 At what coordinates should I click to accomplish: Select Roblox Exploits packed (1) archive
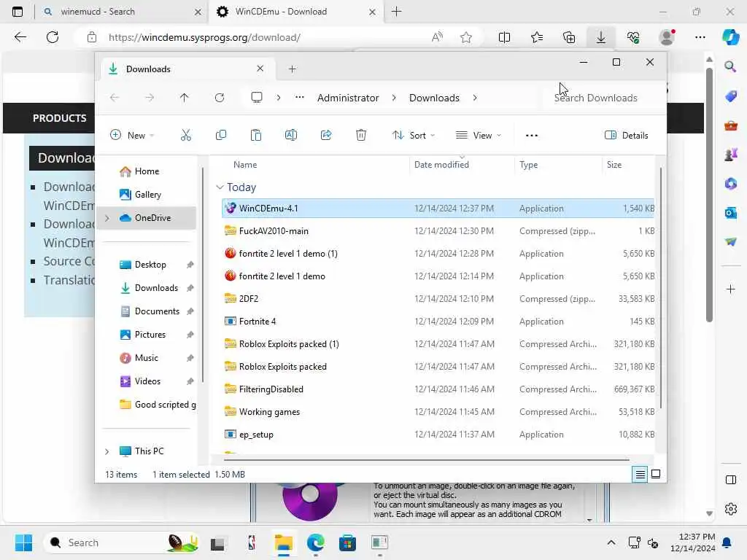[x=438, y=344]
